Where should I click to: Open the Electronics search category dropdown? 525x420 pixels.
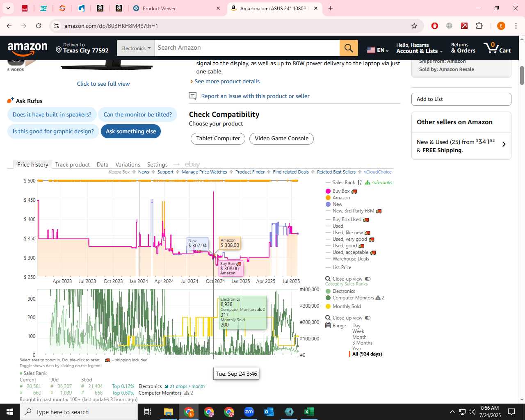point(136,48)
